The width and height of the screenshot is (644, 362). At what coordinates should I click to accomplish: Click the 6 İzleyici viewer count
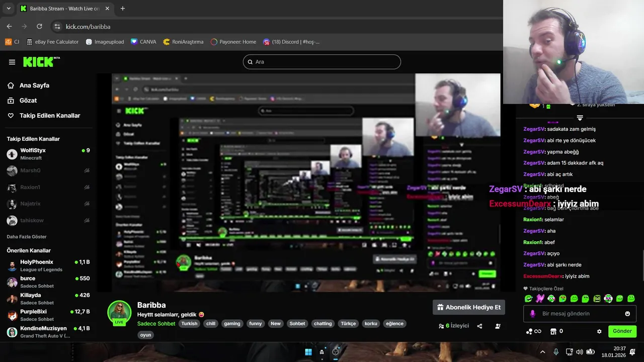coord(453,326)
